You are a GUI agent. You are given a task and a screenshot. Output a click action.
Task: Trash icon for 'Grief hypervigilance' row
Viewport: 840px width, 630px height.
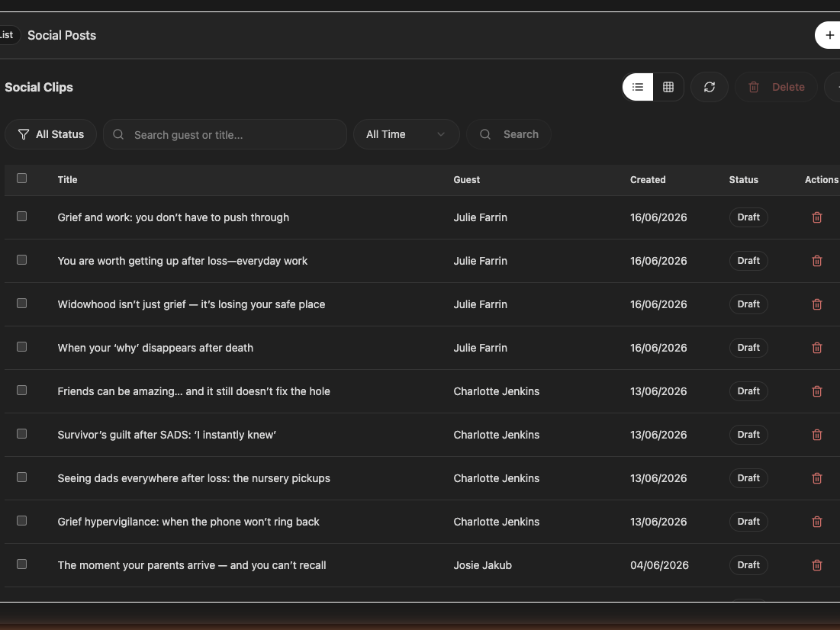tap(817, 521)
